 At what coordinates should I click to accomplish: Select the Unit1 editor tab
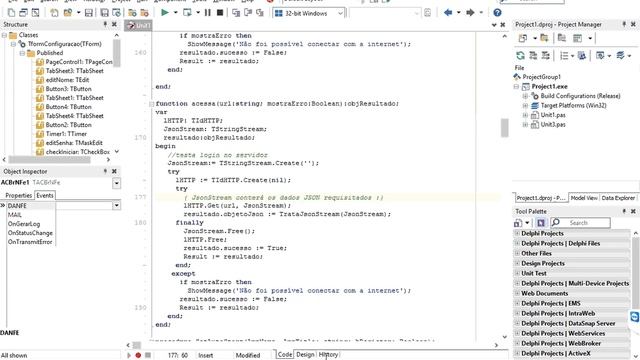(138, 25)
